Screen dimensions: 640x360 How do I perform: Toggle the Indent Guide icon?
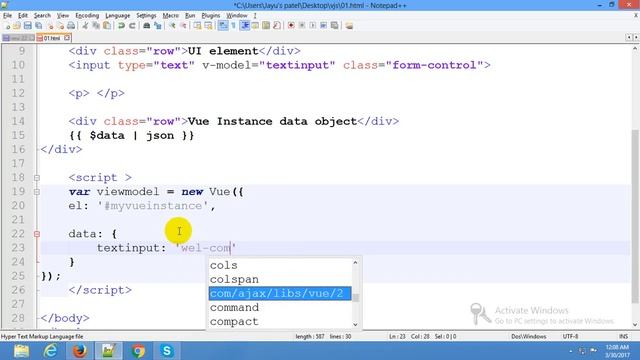click(x=244, y=26)
